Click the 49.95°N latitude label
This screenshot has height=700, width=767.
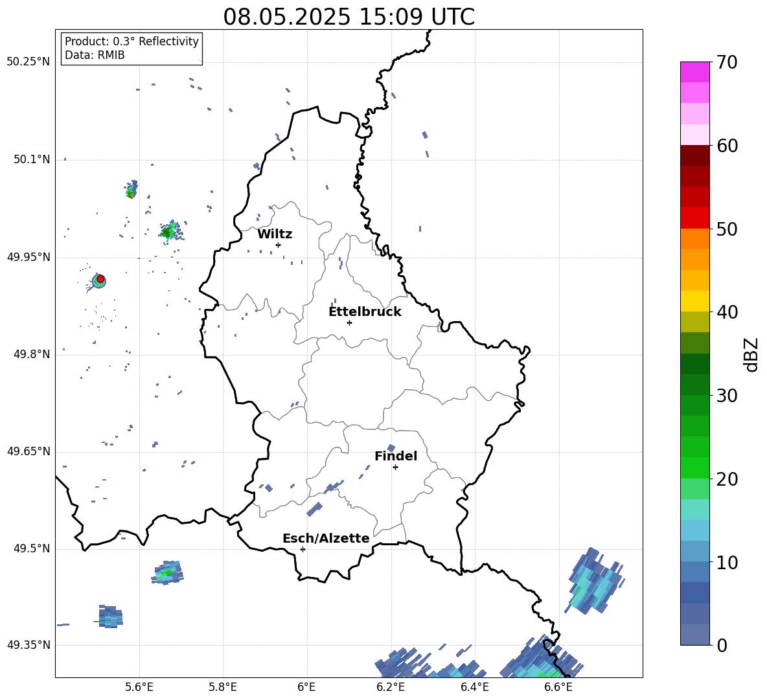tap(29, 257)
